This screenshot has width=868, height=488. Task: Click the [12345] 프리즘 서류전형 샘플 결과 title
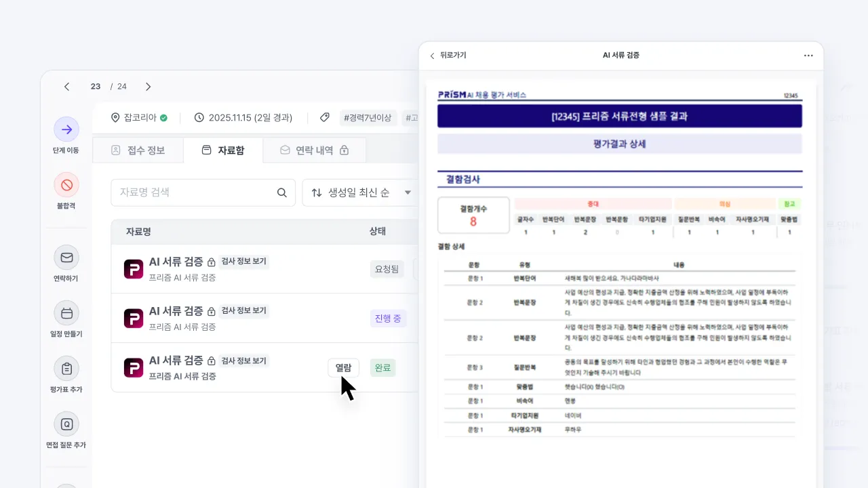(x=620, y=116)
